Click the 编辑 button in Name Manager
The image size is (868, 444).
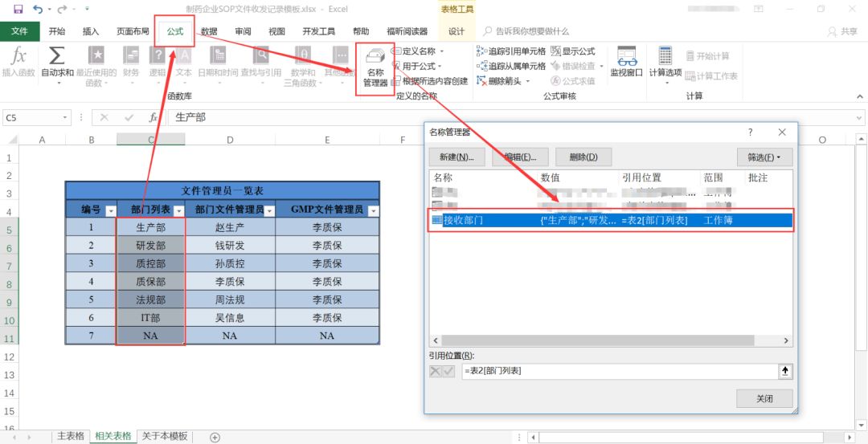[520, 157]
